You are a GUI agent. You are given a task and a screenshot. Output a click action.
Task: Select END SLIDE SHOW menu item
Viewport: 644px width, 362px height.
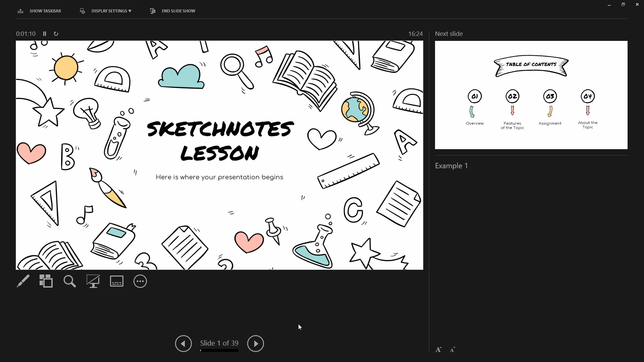point(172,11)
